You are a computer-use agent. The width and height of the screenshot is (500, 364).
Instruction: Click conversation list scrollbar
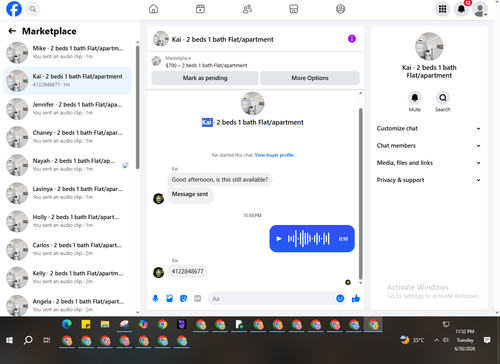click(x=138, y=107)
